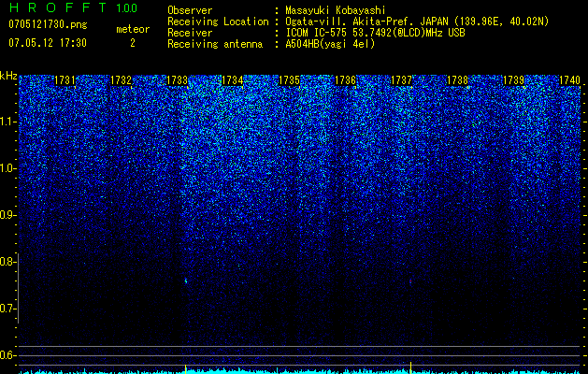Click time marker 1734

click(x=233, y=80)
